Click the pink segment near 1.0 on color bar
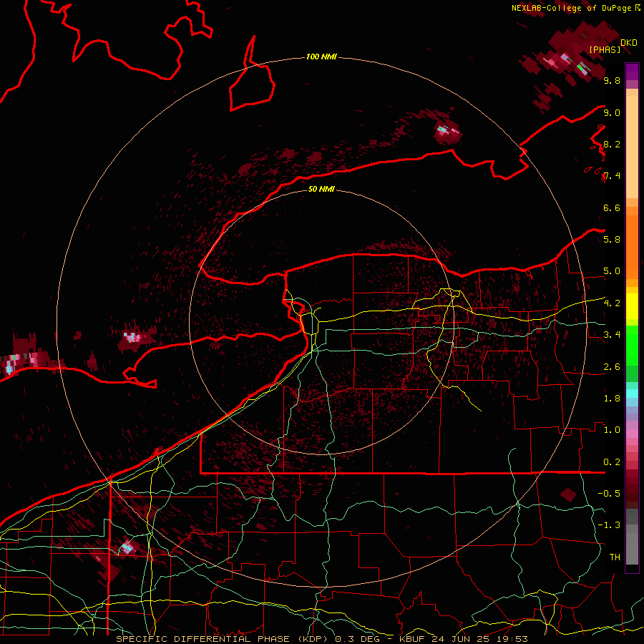This screenshot has width=644, height=644. pos(632,434)
